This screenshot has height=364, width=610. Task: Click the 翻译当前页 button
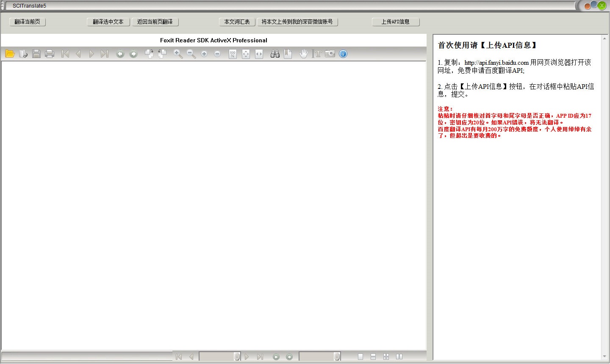(x=27, y=22)
